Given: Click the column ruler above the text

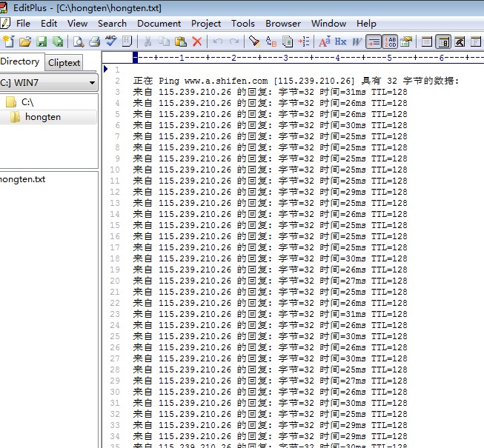Looking at the screenshot, I should point(296,58).
